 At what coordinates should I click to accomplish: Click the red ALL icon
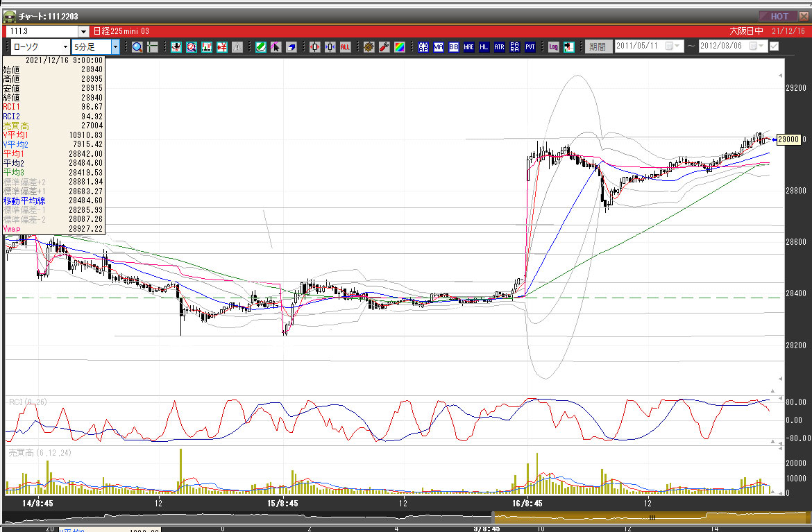pos(346,47)
